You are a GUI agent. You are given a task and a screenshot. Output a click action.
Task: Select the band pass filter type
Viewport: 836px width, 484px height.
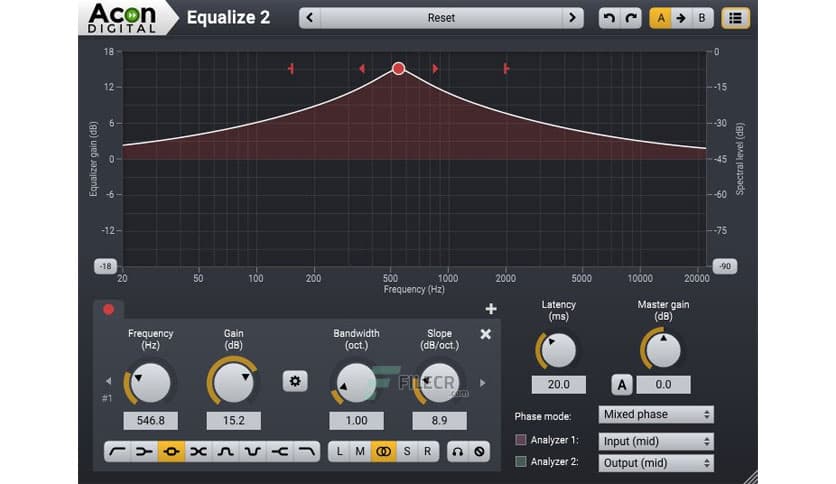(226, 451)
